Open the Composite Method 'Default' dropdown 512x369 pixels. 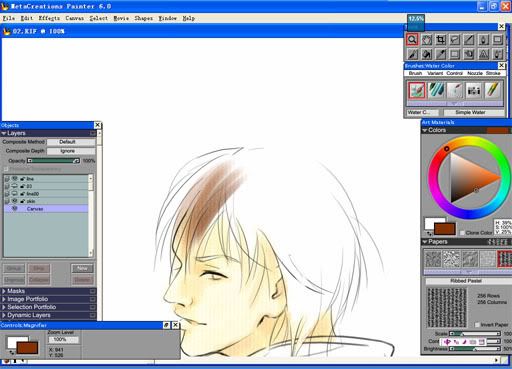pyautogui.click(x=71, y=142)
